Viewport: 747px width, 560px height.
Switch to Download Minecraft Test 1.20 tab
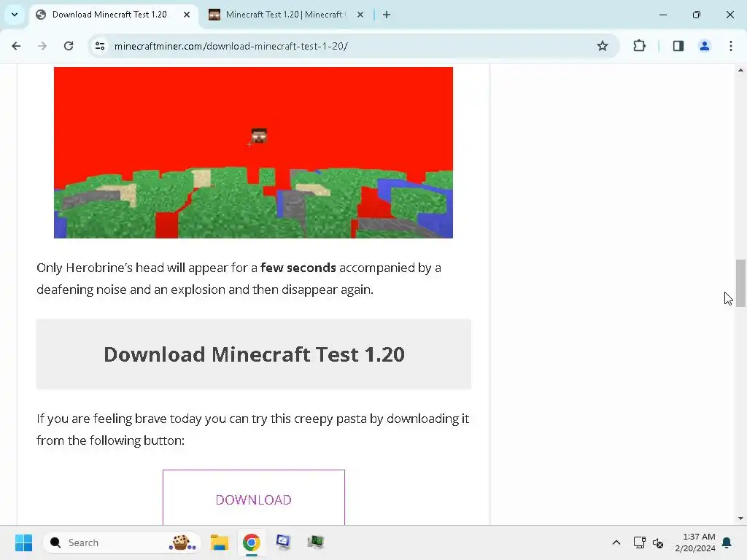coord(109,15)
